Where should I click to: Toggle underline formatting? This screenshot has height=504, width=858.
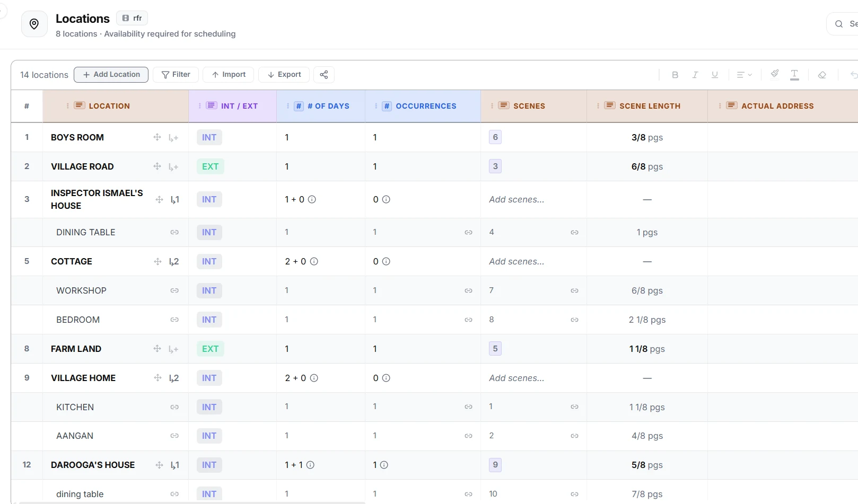(x=715, y=75)
